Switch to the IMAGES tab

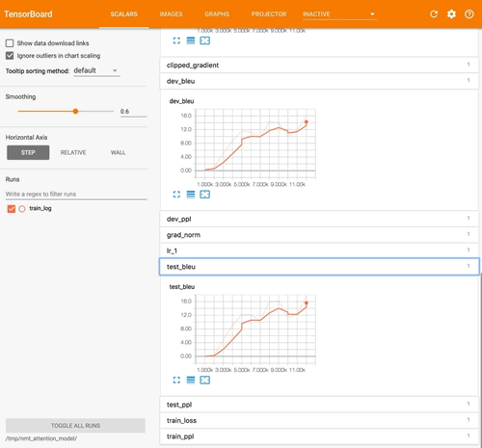[171, 14]
